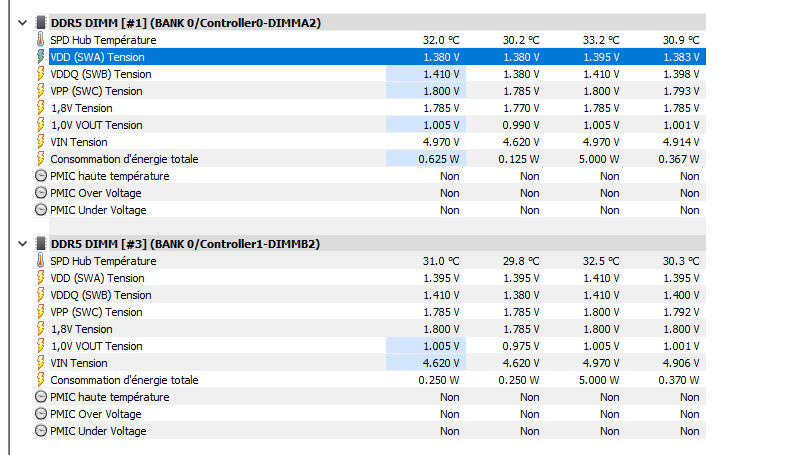Click the 31.0 °C temperature value
This screenshot has width=805, height=455.
point(441,261)
